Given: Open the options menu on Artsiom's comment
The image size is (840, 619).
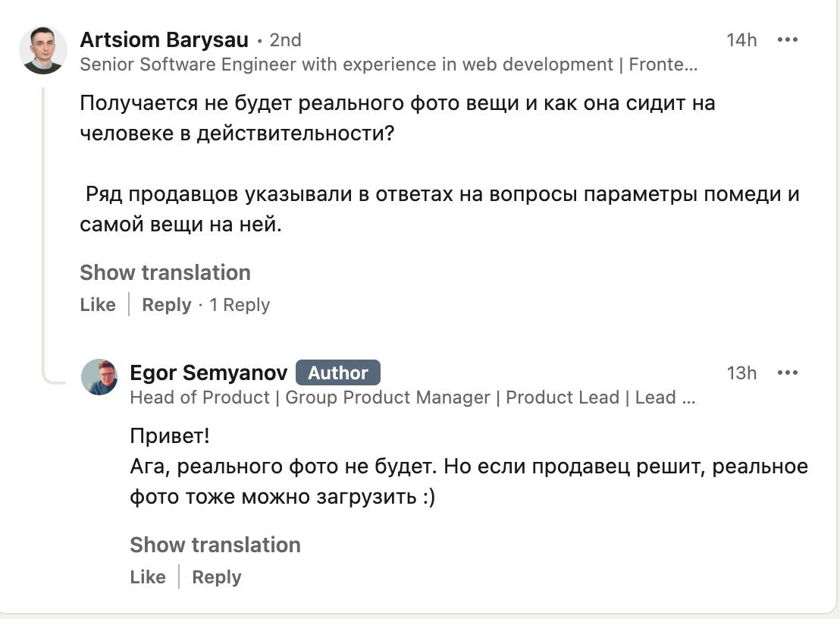Looking at the screenshot, I should click(x=789, y=40).
